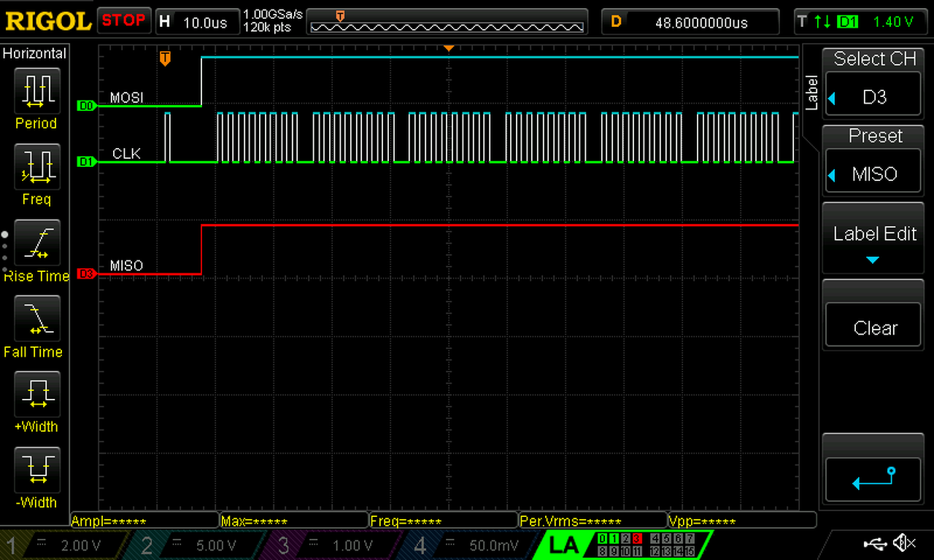Image resolution: width=934 pixels, height=560 pixels.
Task: Click the Max measurement readout
Action: (294, 521)
